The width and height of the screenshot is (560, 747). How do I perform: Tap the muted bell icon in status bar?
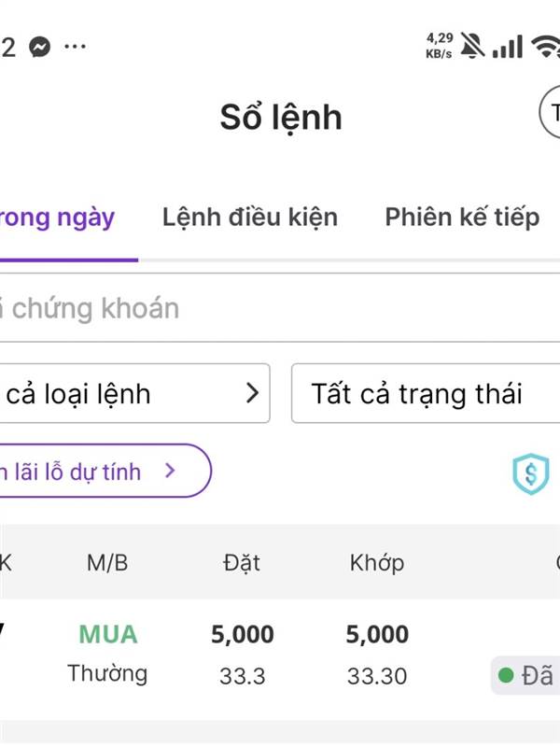pos(472,45)
